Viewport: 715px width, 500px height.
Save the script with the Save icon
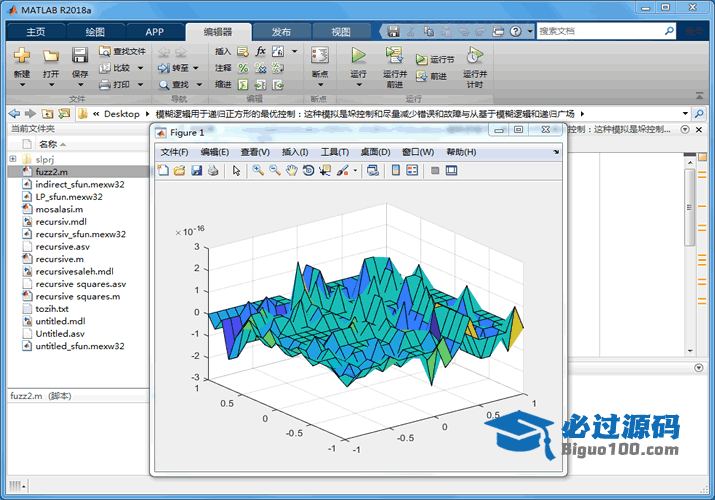(80, 55)
